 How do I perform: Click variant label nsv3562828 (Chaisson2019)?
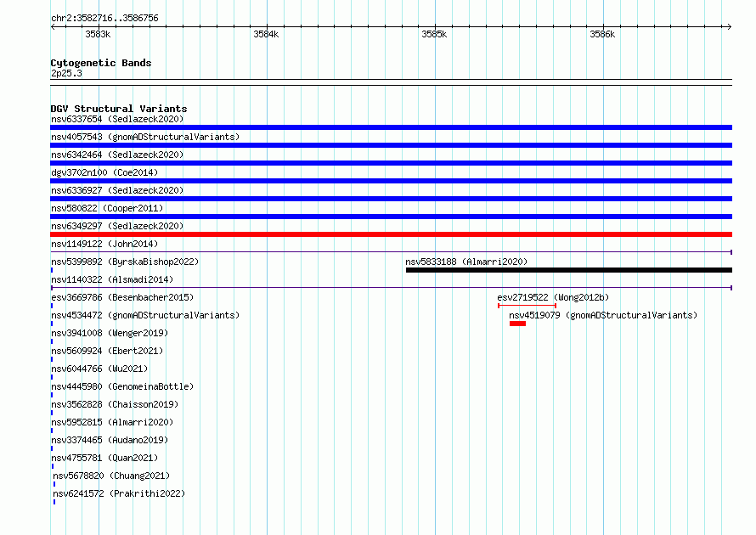tap(115, 404)
